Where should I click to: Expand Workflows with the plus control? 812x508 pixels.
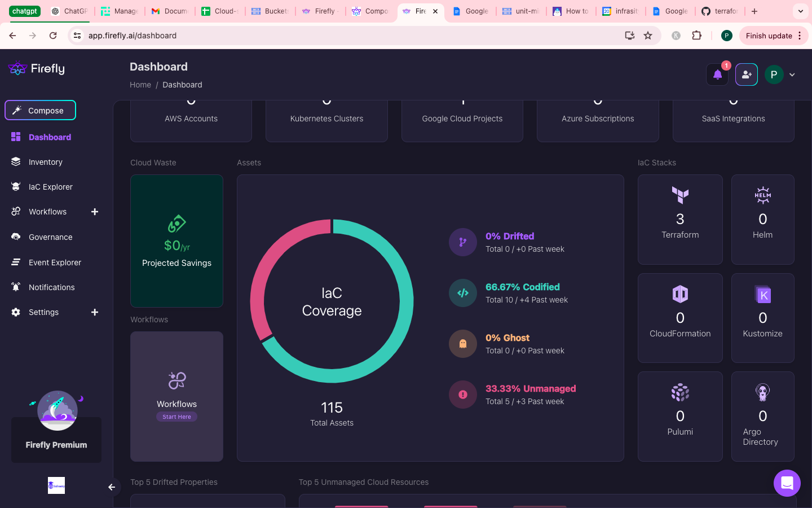[94, 212]
